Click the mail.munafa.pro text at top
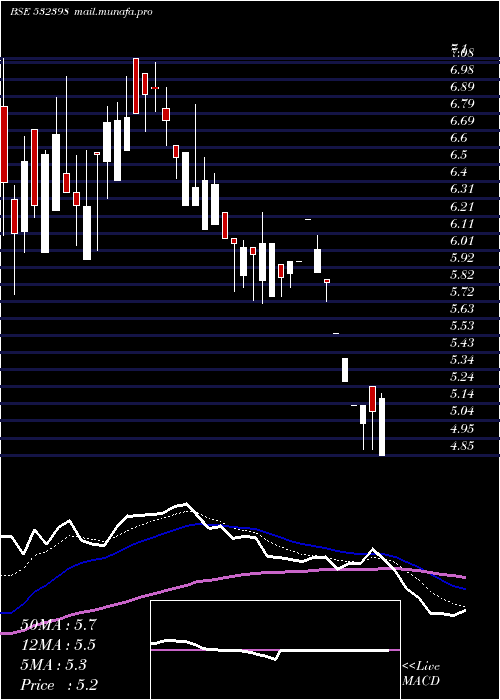Viewport: 500px width, 700px height. [114, 12]
